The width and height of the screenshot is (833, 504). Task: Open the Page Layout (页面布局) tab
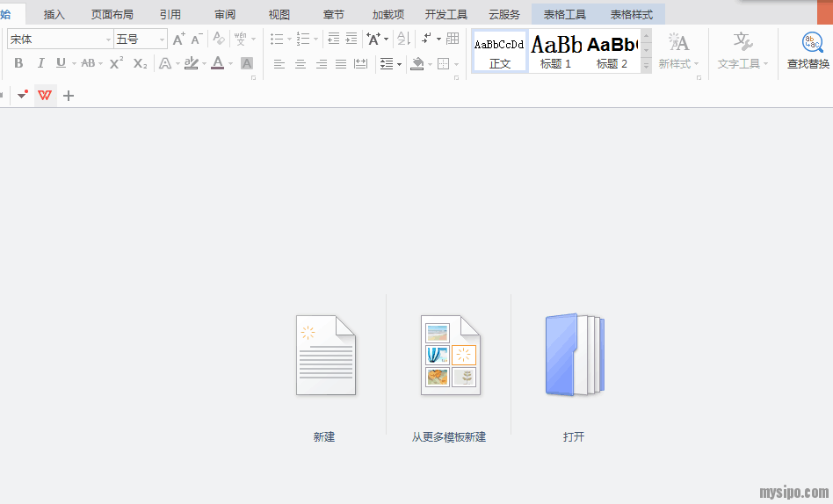(112, 15)
